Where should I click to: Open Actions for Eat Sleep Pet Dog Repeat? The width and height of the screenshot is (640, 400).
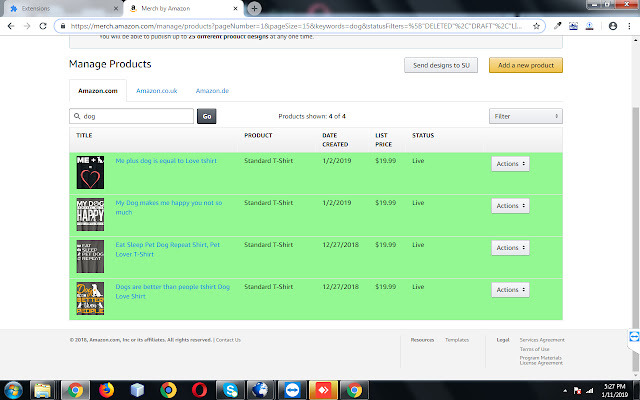(510, 248)
